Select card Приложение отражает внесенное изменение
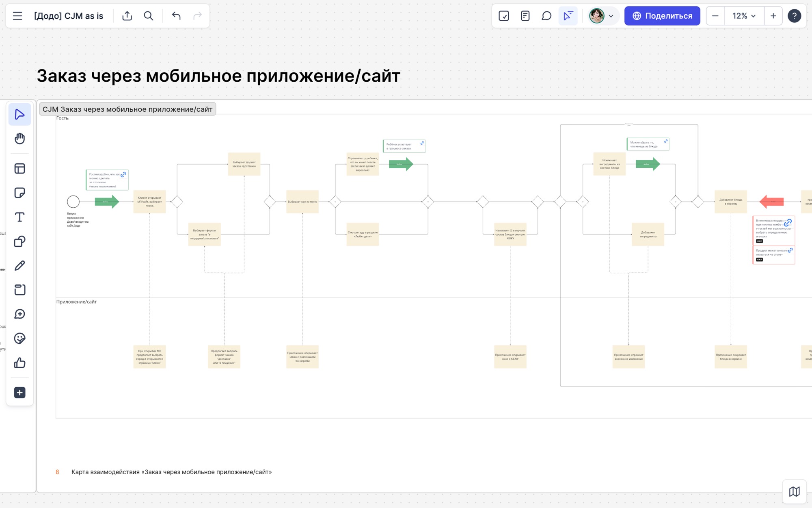This screenshot has width=812, height=508. (628, 357)
